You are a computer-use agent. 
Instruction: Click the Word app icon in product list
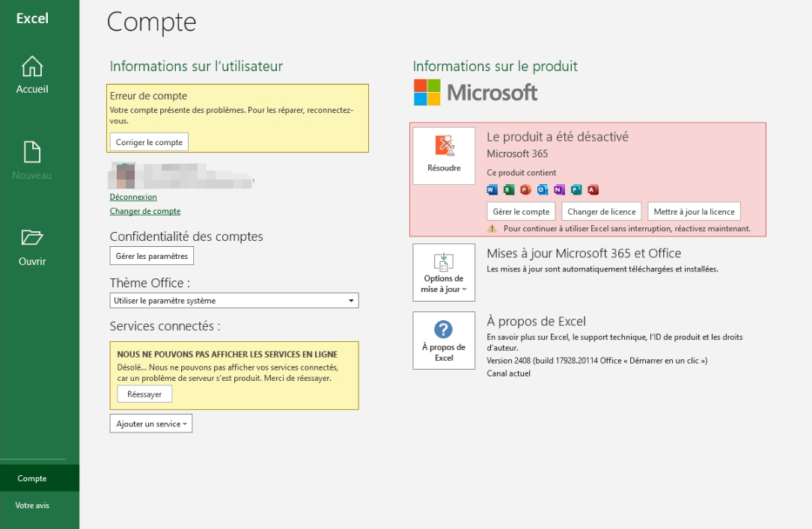pyautogui.click(x=492, y=190)
